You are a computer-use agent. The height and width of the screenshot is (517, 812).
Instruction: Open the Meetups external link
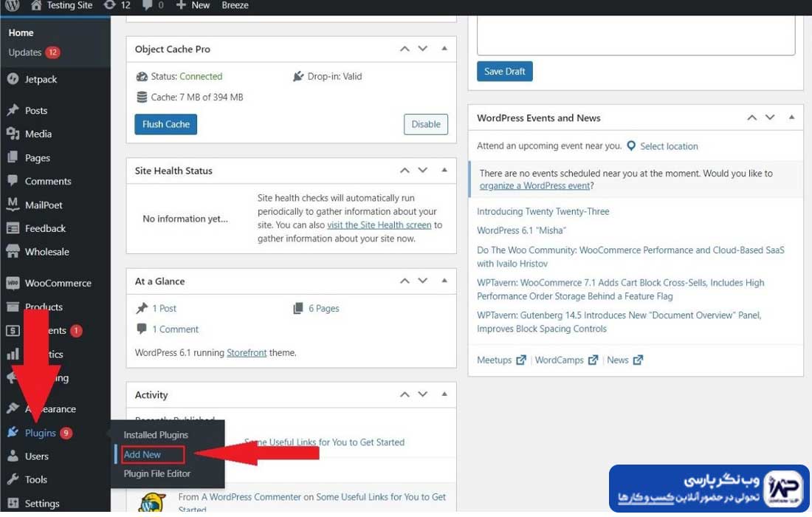(500, 360)
